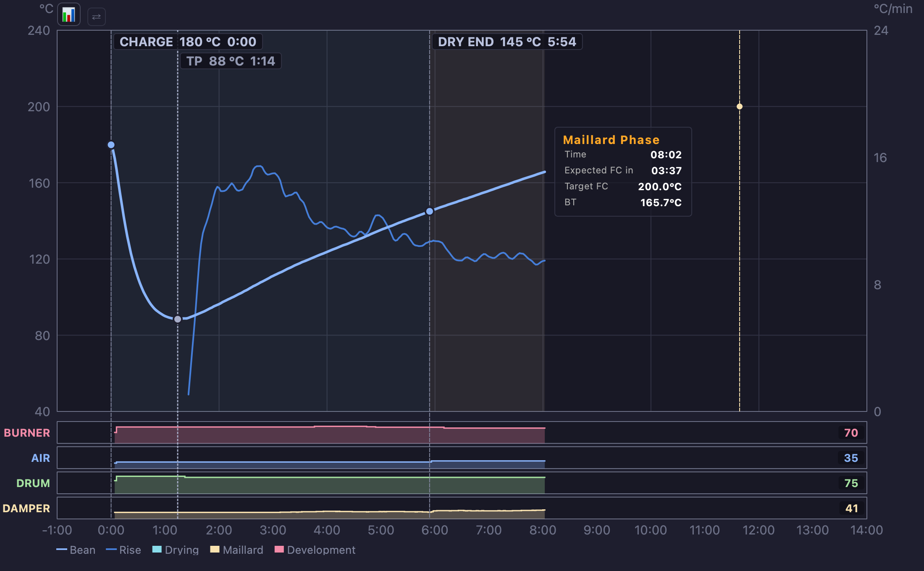The width and height of the screenshot is (924, 571).
Task: Click the yellow target FC marker dot
Action: (x=740, y=107)
